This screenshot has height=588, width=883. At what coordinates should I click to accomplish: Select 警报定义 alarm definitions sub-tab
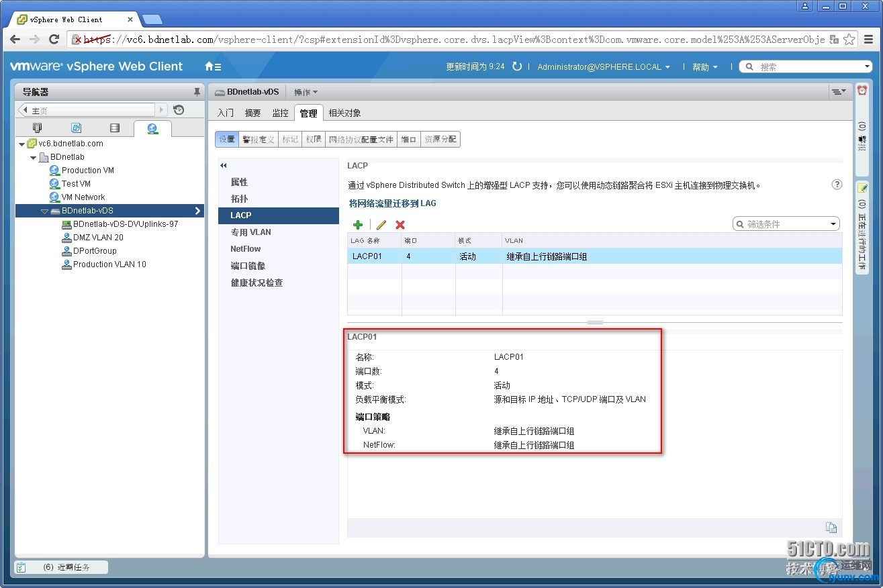coord(259,140)
